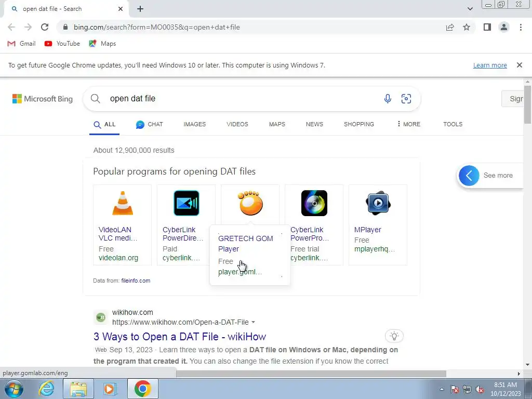The height and width of the screenshot is (399, 532).
Task: Click the search magnifier icon in Bing box
Action: point(96,99)
